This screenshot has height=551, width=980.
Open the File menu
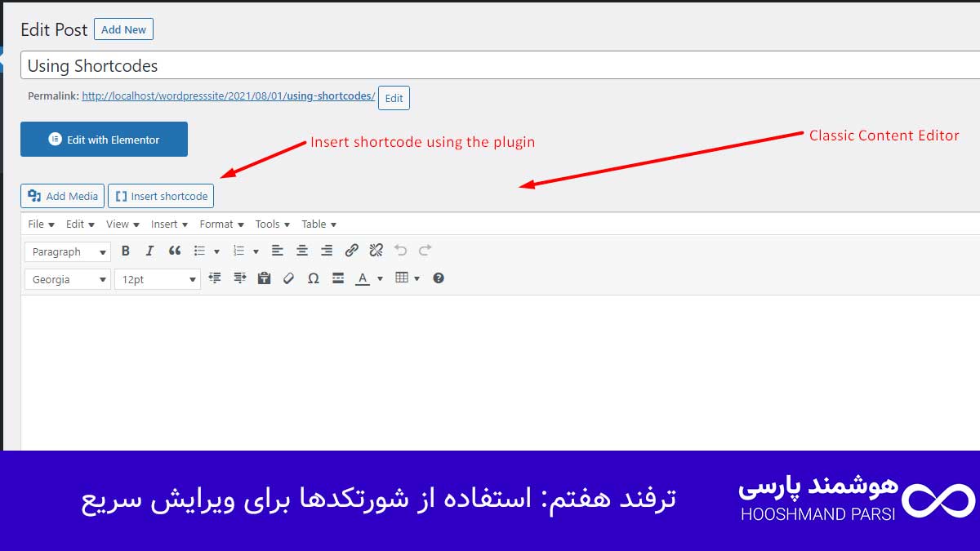[41, 224]
